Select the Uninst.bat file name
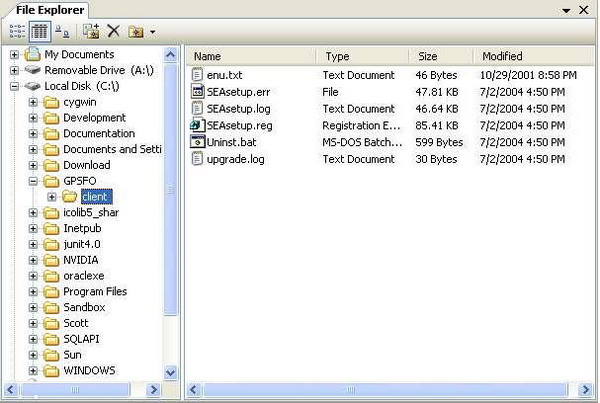 [232, 142]
